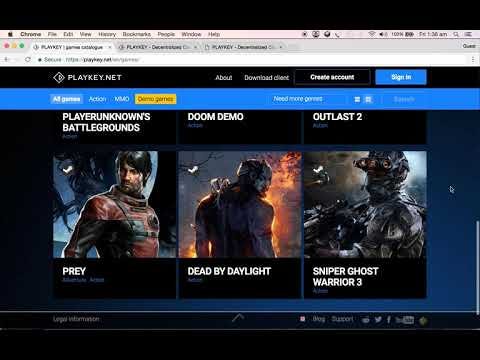Screen dimensions: 480x360
Task: Click the Create account button
Action: tap(332, 77)
